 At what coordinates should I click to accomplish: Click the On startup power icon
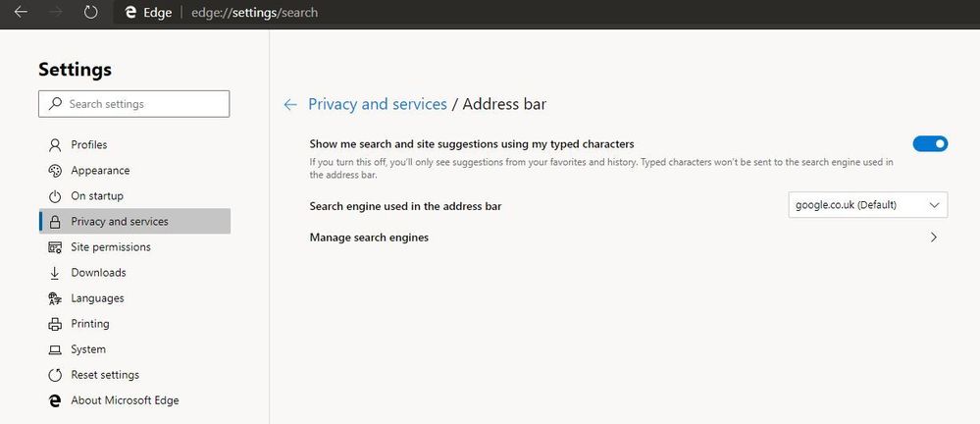coord(55,196)
